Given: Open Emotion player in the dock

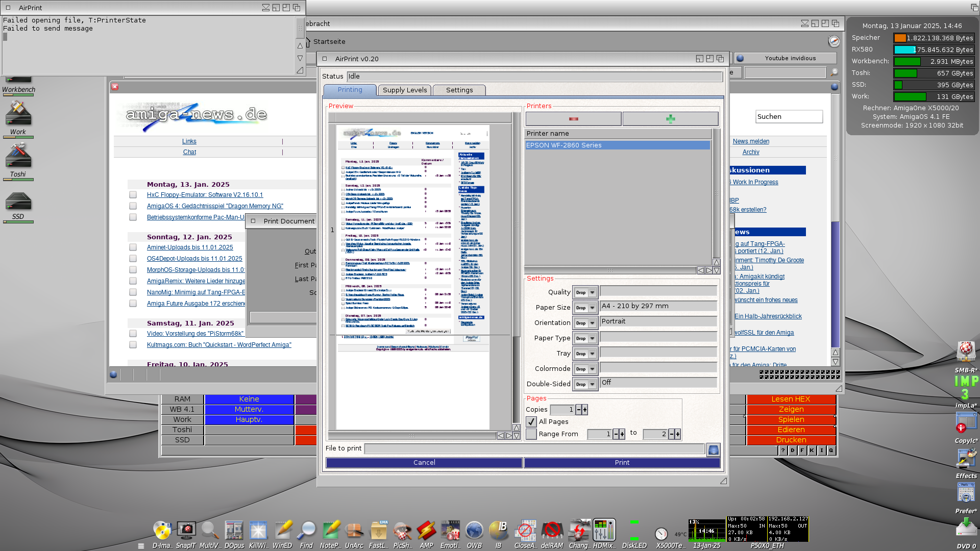Looking at the screenshot, I should [x=450, y=531].
